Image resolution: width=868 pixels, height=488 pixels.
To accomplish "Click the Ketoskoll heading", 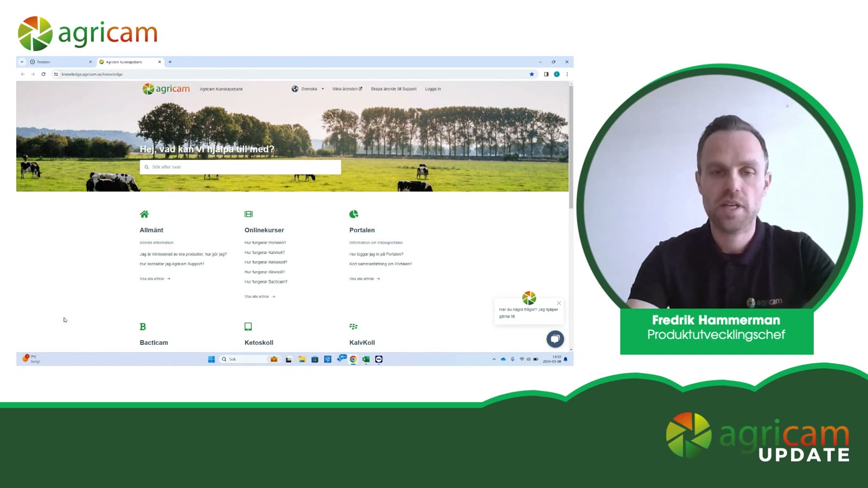I will [x=259, y=343].
